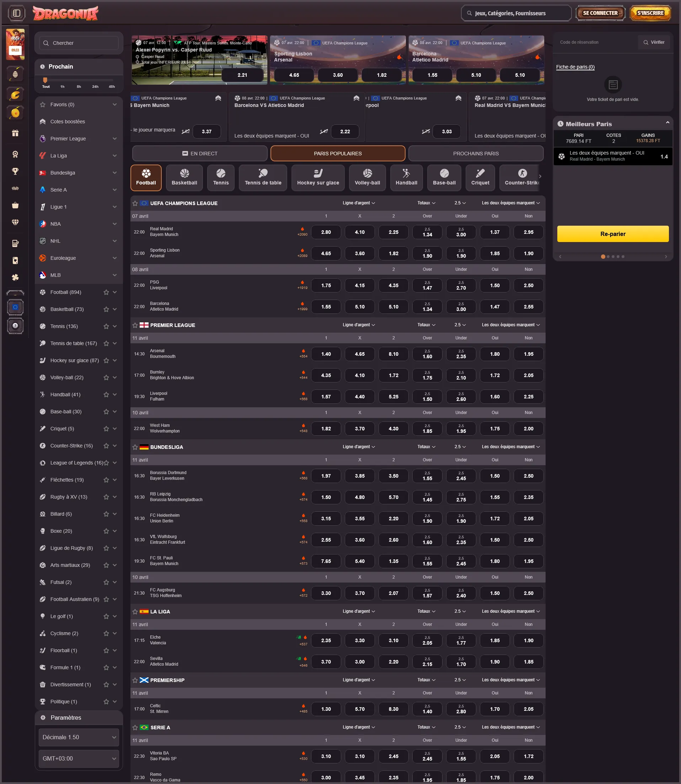Pick the Criquet sport icon tile
681x784 pixels.
[480, 177]
